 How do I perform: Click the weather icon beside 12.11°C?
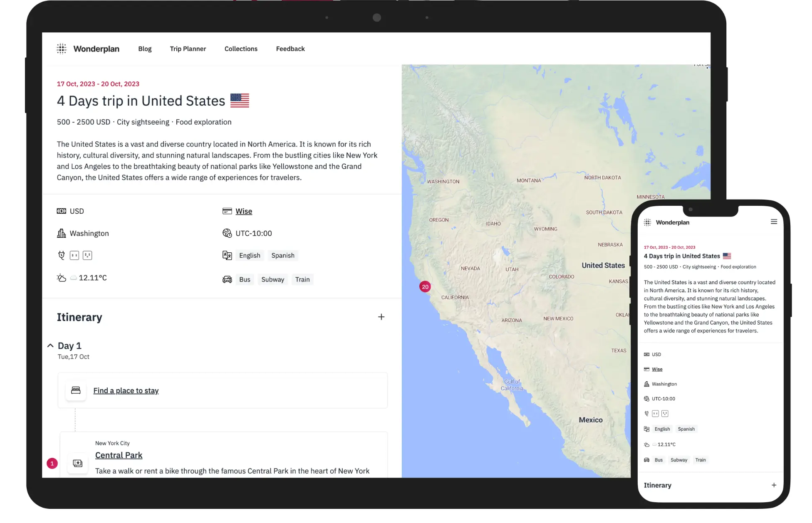(62, 277)
